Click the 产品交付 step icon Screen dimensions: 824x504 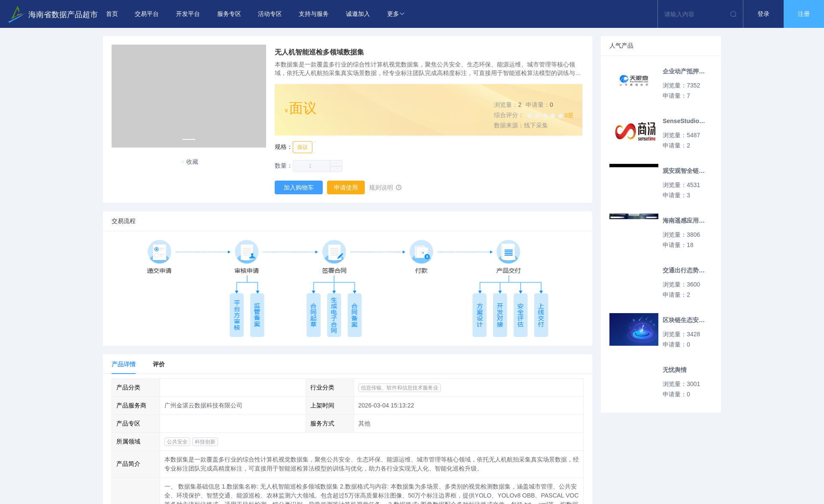click(509, 252)
